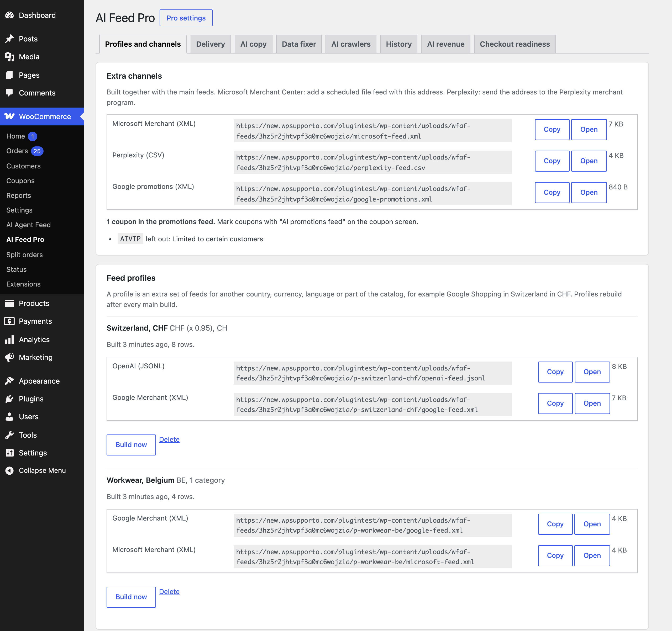
Task: Open the Perplexity CSV feed
Action: 589,161
